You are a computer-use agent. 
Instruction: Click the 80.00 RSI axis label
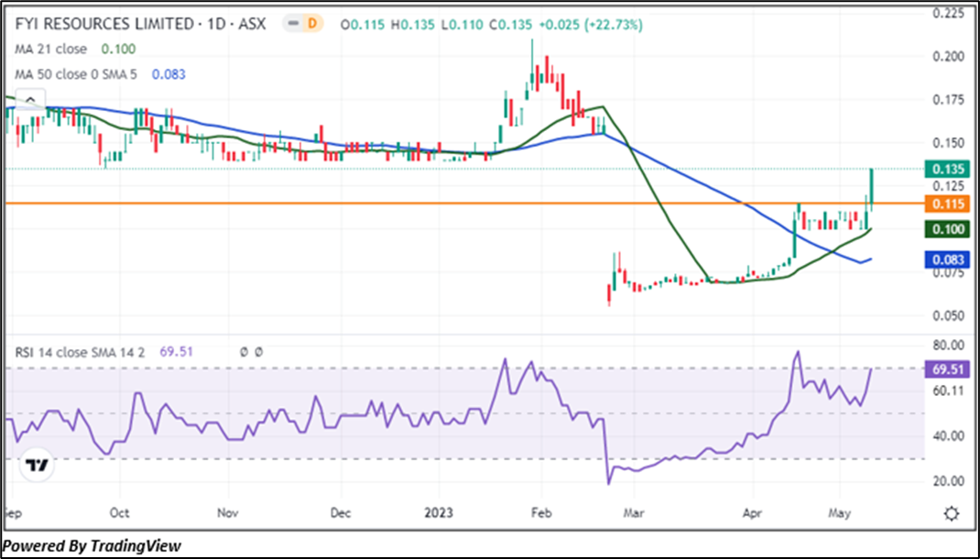[949, 345]
